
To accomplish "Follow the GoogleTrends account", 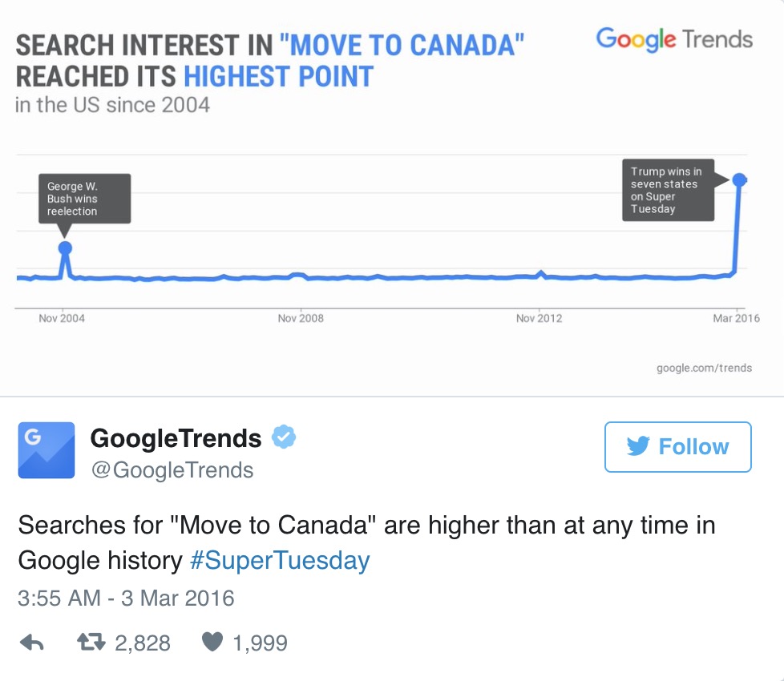I will coord(678,447).
